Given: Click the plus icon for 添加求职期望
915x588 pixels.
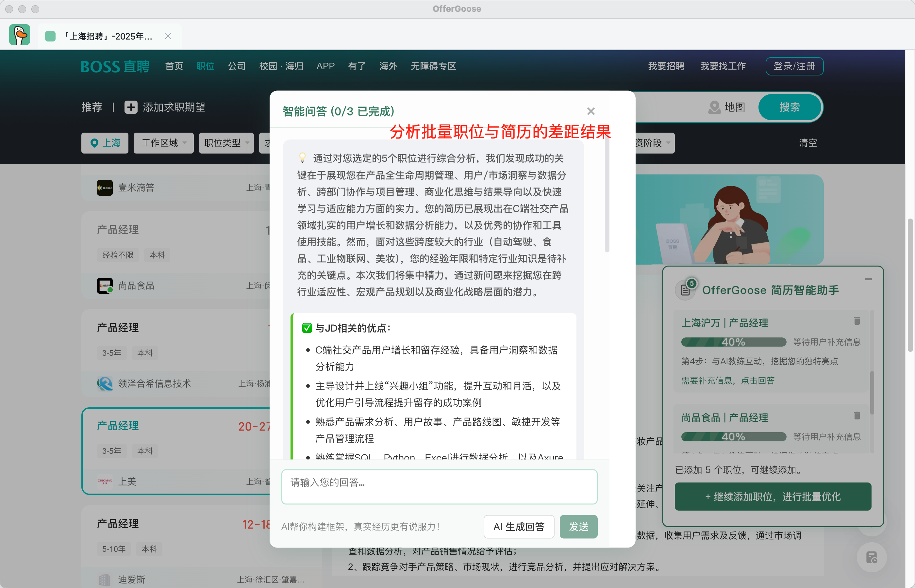Looking at the screenshot, I should click(131, 107).
